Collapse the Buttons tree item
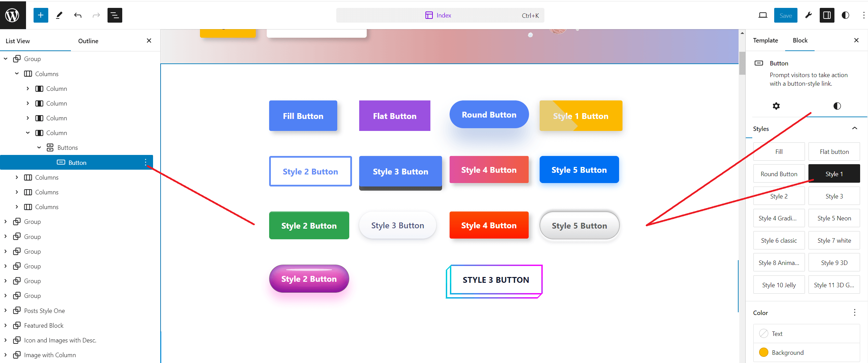The image size is (868, 363). point(39,147)
